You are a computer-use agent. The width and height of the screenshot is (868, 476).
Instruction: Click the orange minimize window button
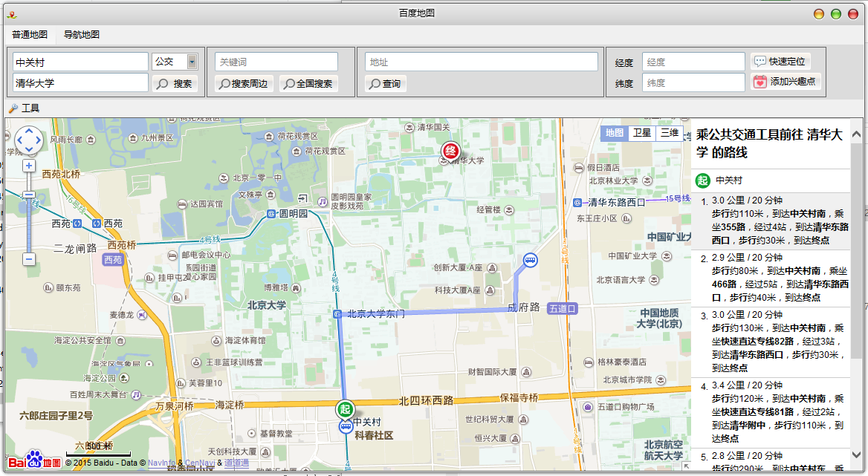[819, 14]
